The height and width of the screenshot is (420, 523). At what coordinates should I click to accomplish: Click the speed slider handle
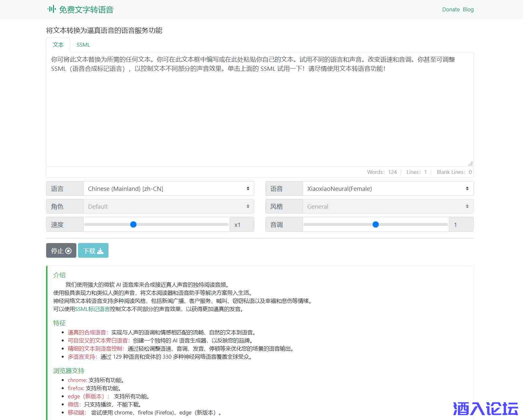coord(133,224)
